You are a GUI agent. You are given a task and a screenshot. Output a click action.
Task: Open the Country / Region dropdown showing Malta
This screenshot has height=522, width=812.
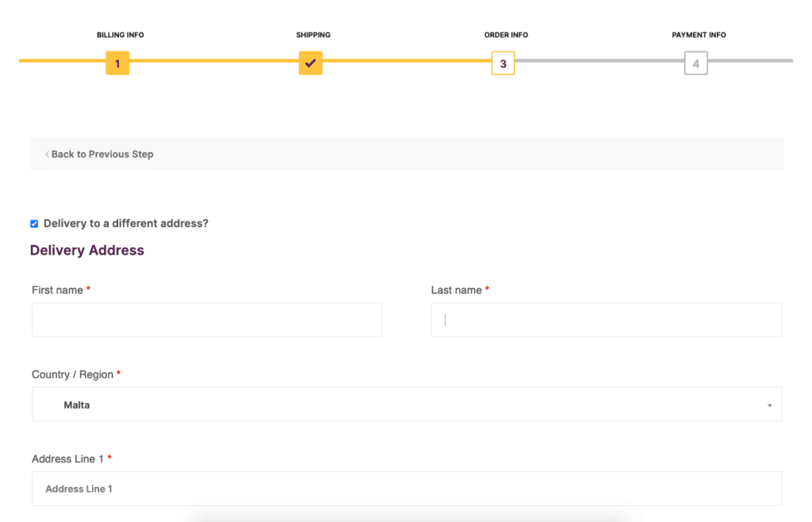coord(406,405)
